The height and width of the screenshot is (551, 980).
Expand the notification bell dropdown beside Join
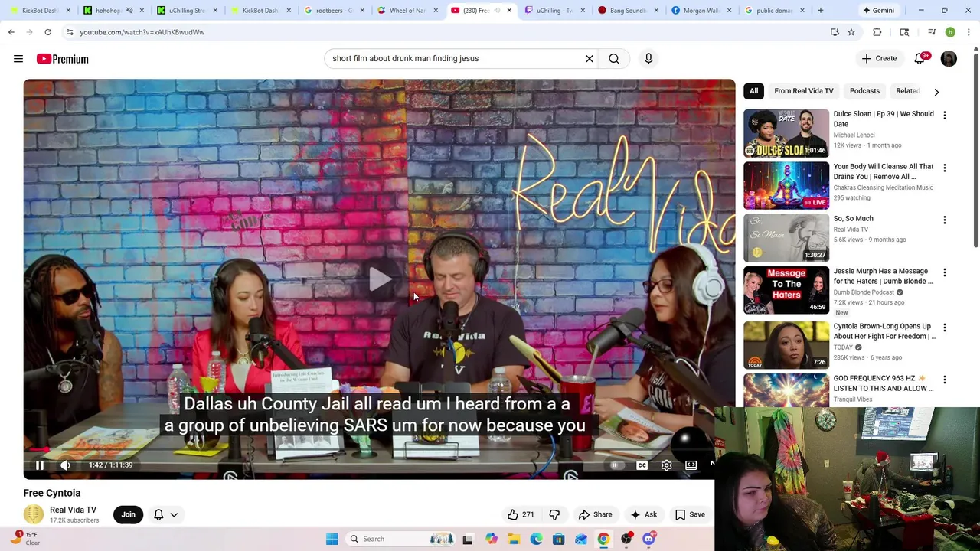click(174, 514)
